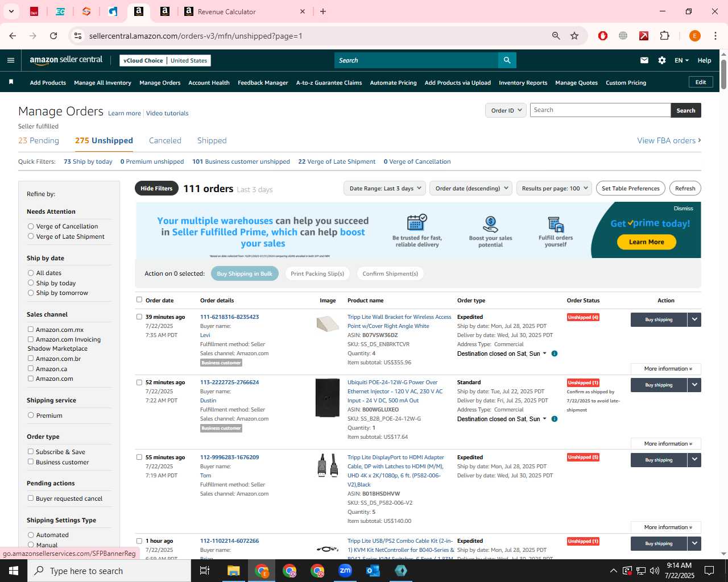Viewport: 728px width, 582px height.
Task: Click info icon for Levi's order destination
Action: pyautogui.click(x=555, y=354)
